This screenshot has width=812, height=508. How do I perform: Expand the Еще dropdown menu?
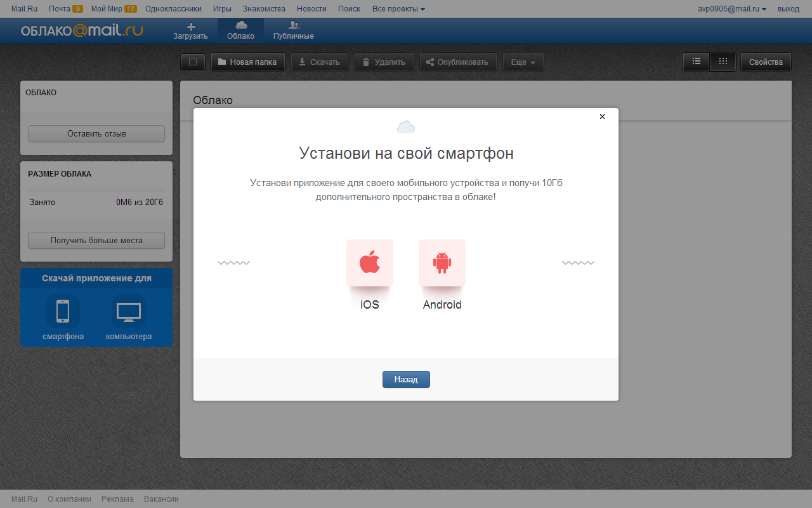[523, 62]
